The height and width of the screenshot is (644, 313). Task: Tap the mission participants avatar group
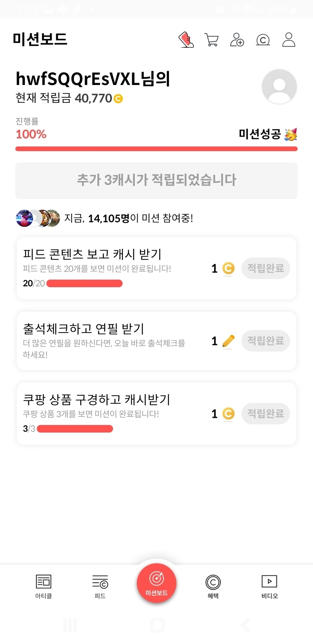(x=38, y=218)
